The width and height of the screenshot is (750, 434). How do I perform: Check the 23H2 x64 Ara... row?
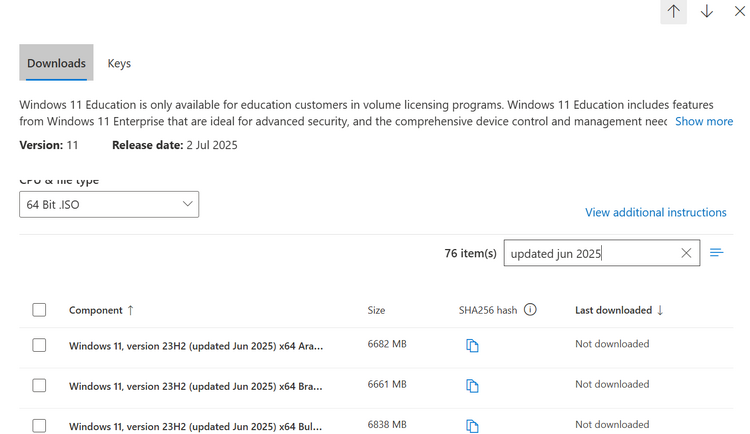(x=39, y=345)
